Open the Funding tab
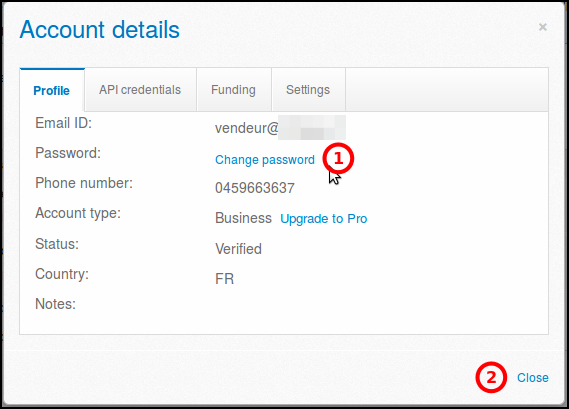Screen dimensions: 569x409 (x=233, y=90)
